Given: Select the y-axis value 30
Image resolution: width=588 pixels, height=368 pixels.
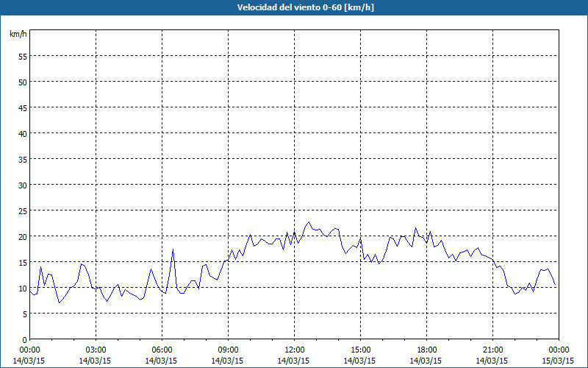Looking at the screenshot, I should pos(23,185).
